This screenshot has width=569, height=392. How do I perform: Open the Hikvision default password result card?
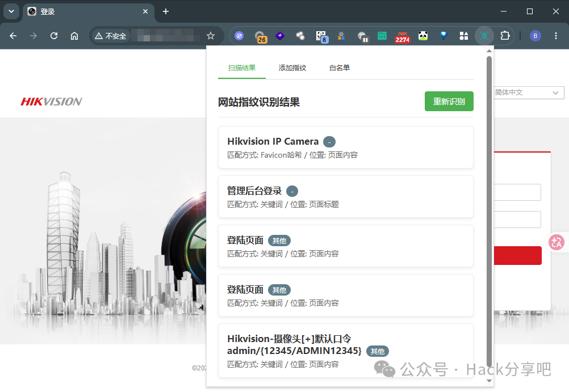(345, 351)
